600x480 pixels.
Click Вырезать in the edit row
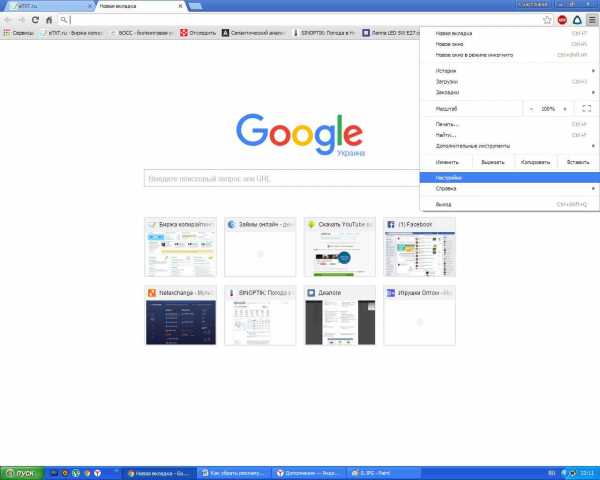[492, 162]
